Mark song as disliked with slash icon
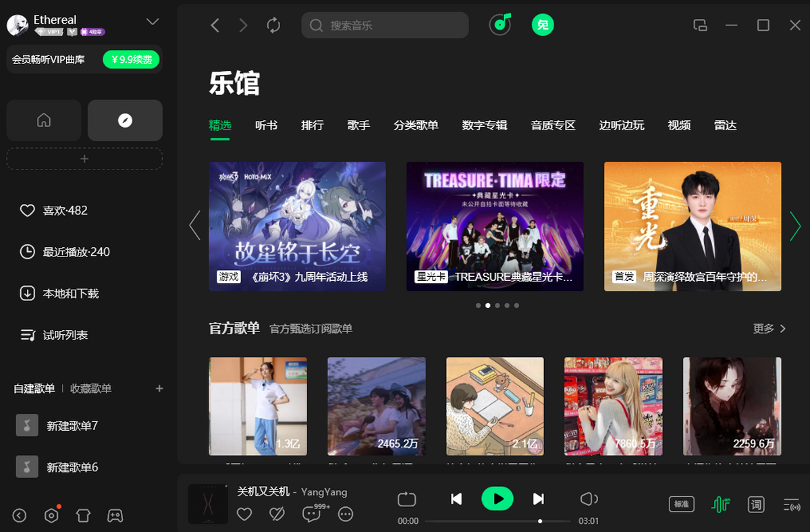Image resolution: width=810 pixels, height=532 pixels. (x=276, y=514)
